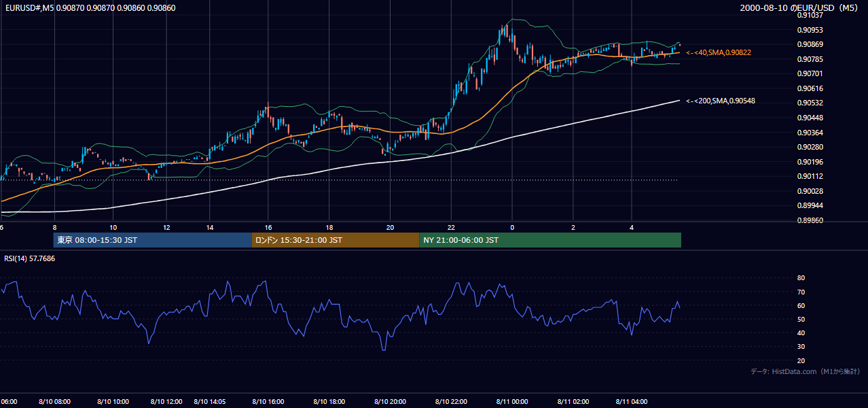Click the hour 18 label under price chart
This screenshot has height=408, width=868.
pyautogui.click(x=329, y=227)
